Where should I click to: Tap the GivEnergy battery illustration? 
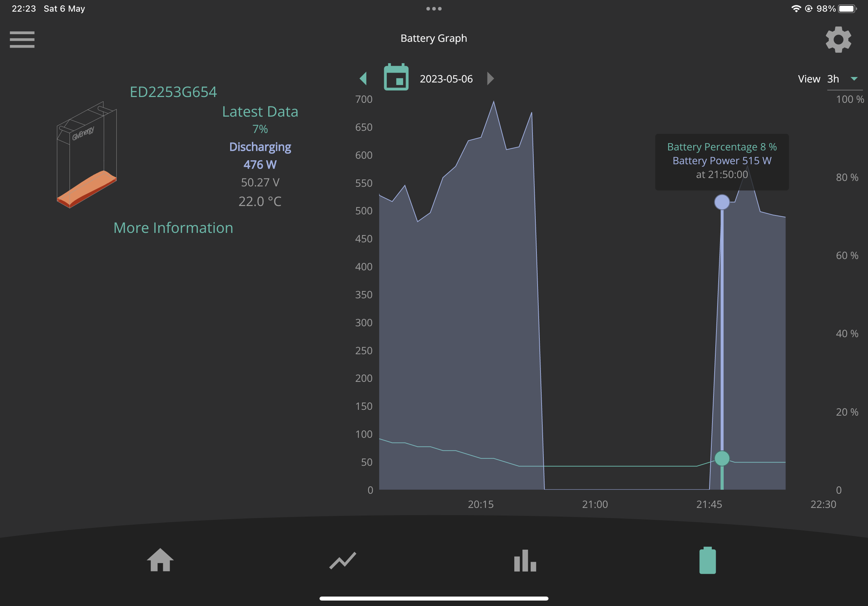(87, 154)
